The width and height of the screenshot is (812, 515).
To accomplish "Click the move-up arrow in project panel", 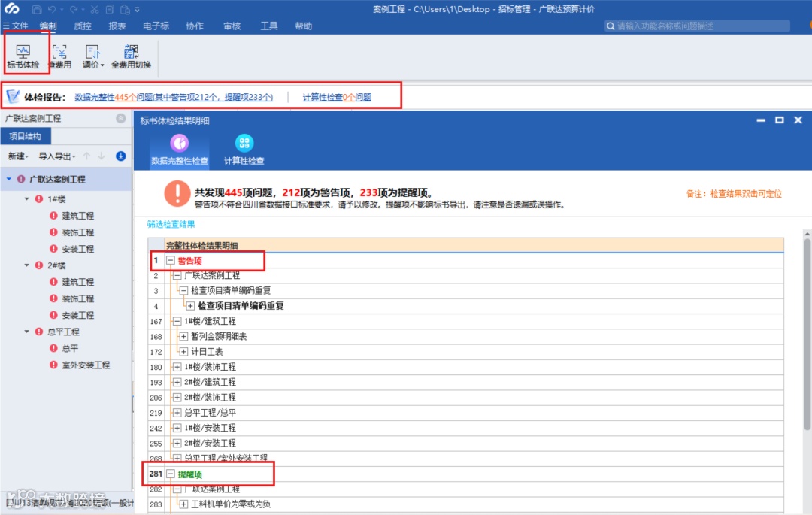I will point(86,156).
